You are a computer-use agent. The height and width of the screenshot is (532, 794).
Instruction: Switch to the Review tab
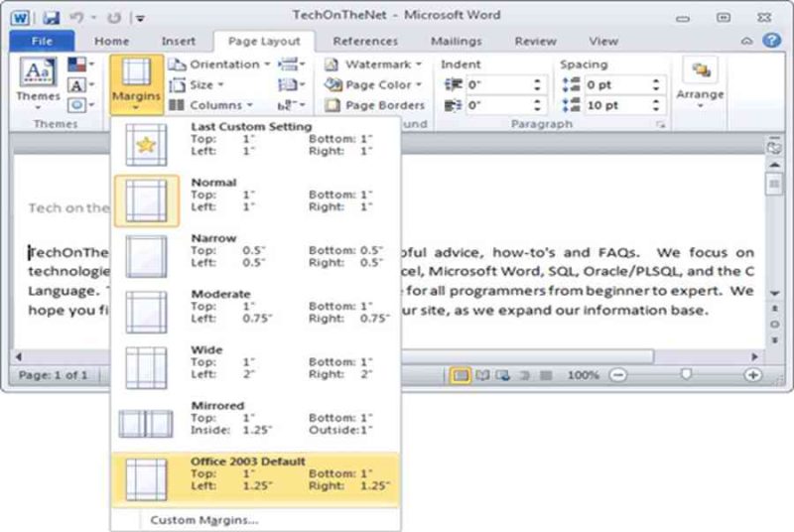coord(535,41)
